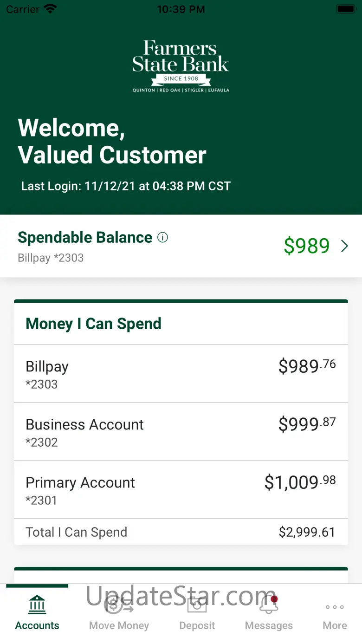The image size is (362, 644).
Task: Tap the More three-dots icon
Action: click(x=335, y=607)
